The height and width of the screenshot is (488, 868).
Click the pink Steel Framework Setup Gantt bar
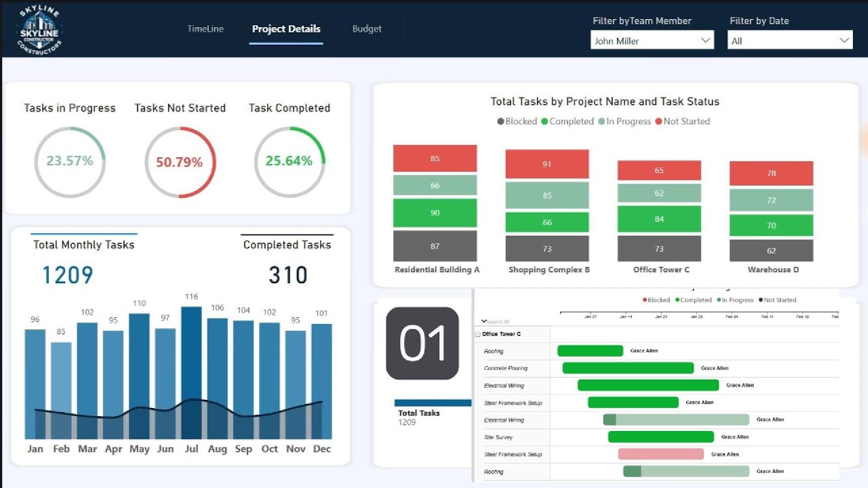[x=661, y=454]
